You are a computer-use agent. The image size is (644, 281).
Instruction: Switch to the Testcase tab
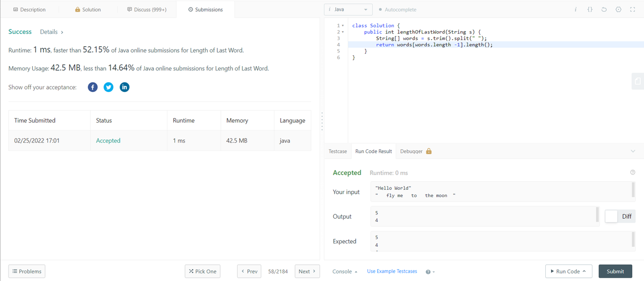[x=338, y=151]
